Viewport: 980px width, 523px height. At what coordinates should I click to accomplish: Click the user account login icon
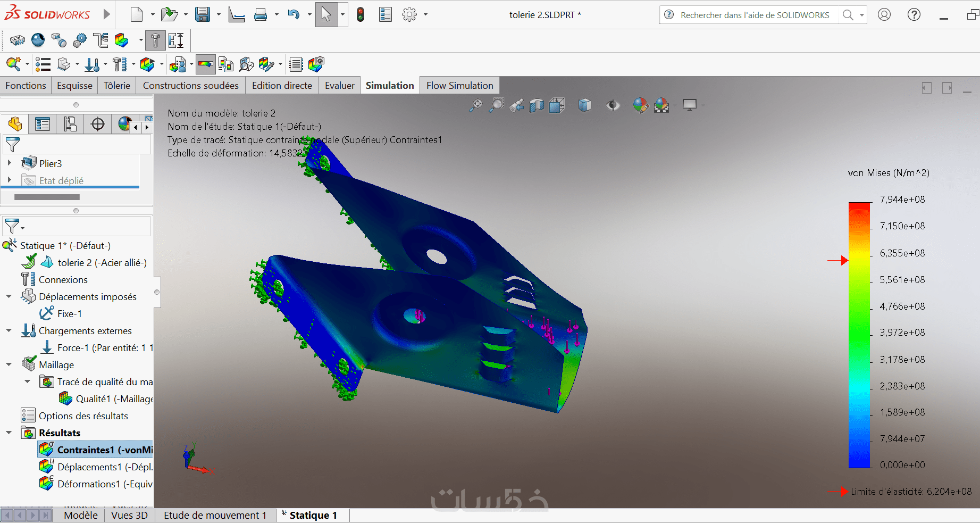884,14
